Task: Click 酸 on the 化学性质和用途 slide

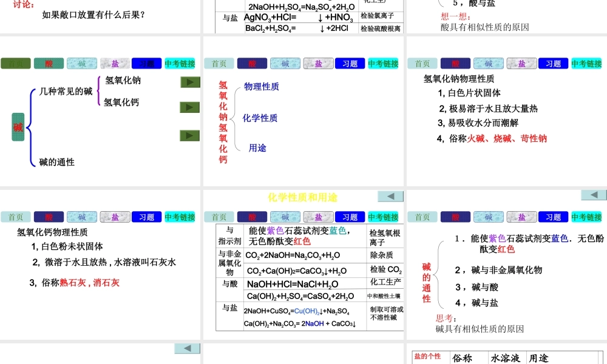Action: pyautogui.click(x=252, y=217)
